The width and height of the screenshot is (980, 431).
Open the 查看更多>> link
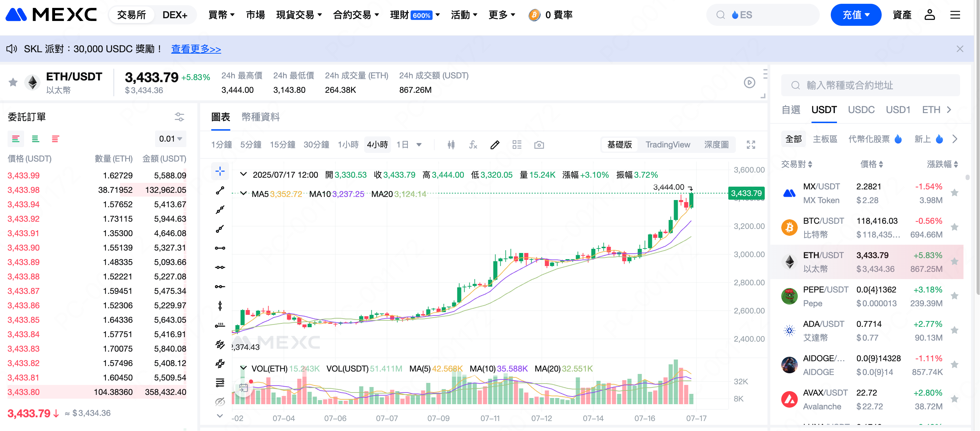[x=196, y=49]
